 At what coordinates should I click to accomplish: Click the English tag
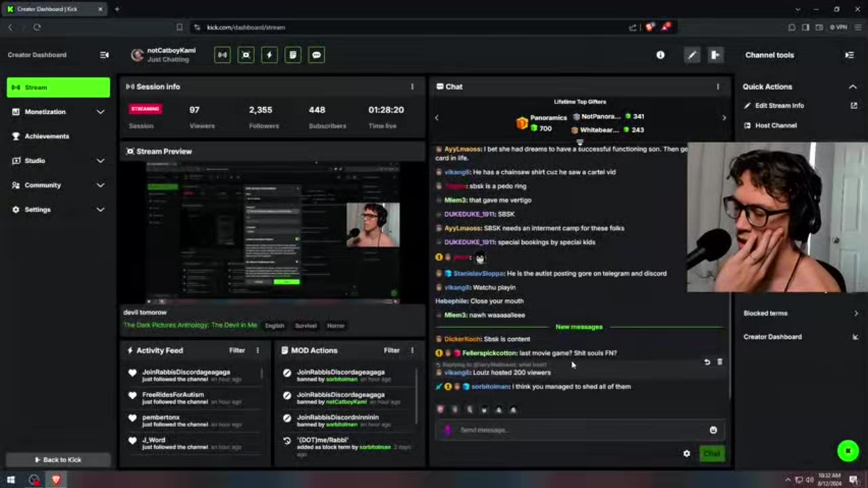tap(275, 326)
